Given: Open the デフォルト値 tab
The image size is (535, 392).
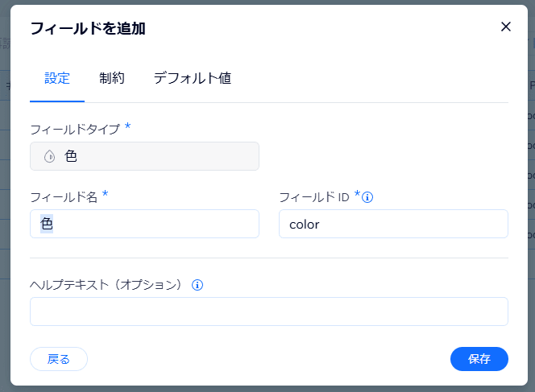Looking at the screenshot, I should pyautogui.click(x=193, y=78).
